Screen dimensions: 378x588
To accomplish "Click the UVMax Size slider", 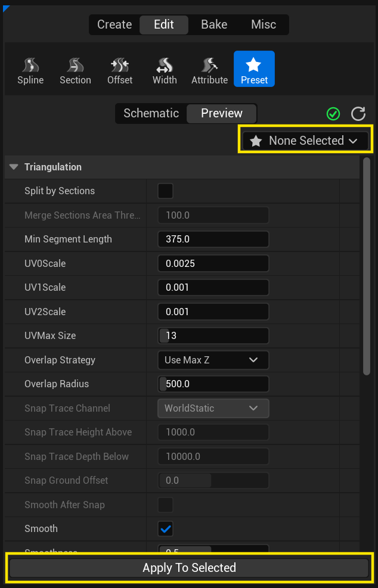I will [x=213, y=335].
